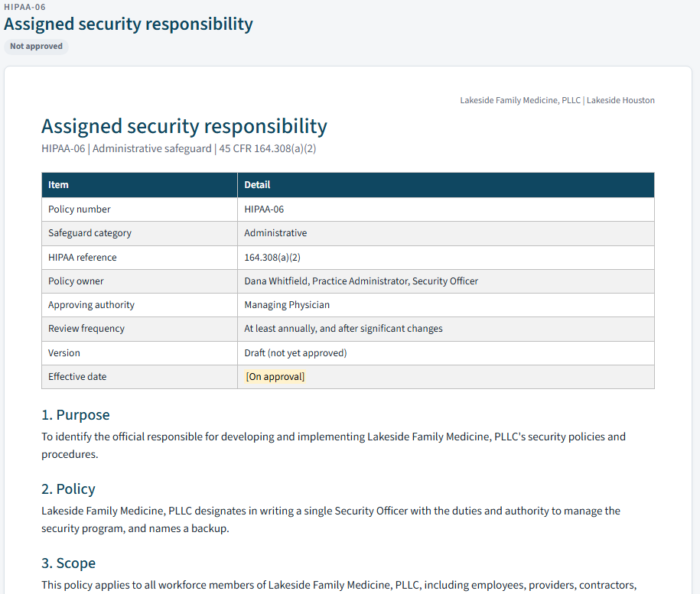700x594 pixels.
Task: Click the Scope paragraph 'This policy applies to all workforce'
Action: (339, 585)
